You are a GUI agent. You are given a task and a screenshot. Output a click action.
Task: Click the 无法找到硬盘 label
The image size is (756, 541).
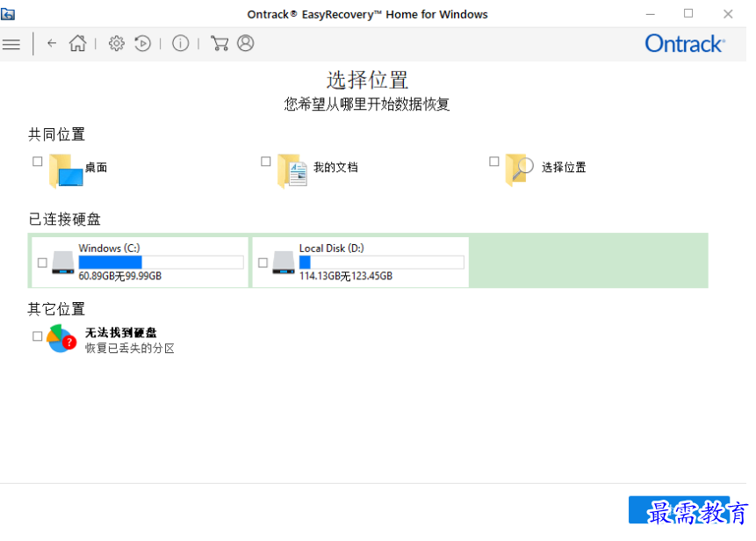click(x=121, y=332)
